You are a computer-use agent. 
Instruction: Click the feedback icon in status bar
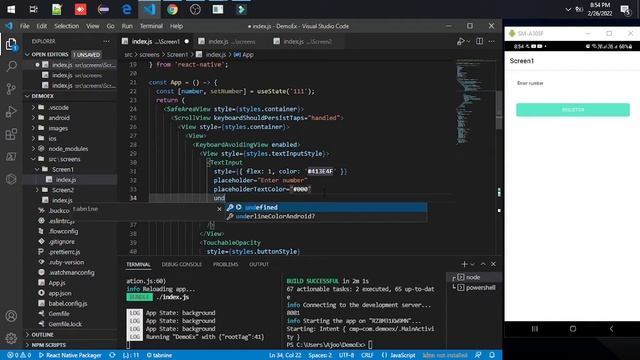pyautogui.click(x=478, y=355)
